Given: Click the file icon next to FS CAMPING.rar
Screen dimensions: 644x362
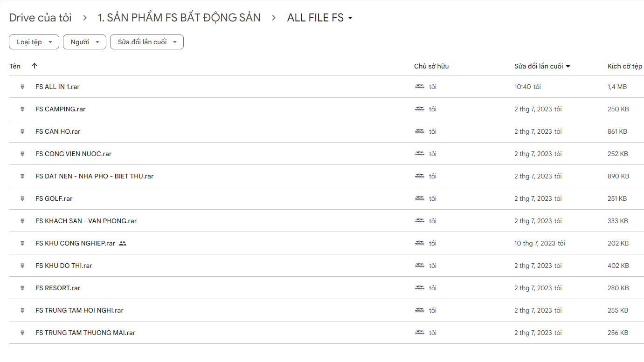Looking at the screenshot, I should coord(22,109).
